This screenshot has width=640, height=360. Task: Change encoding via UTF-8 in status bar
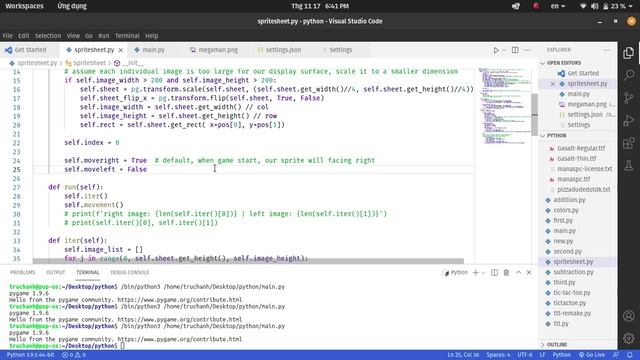(x=525, y=355)
